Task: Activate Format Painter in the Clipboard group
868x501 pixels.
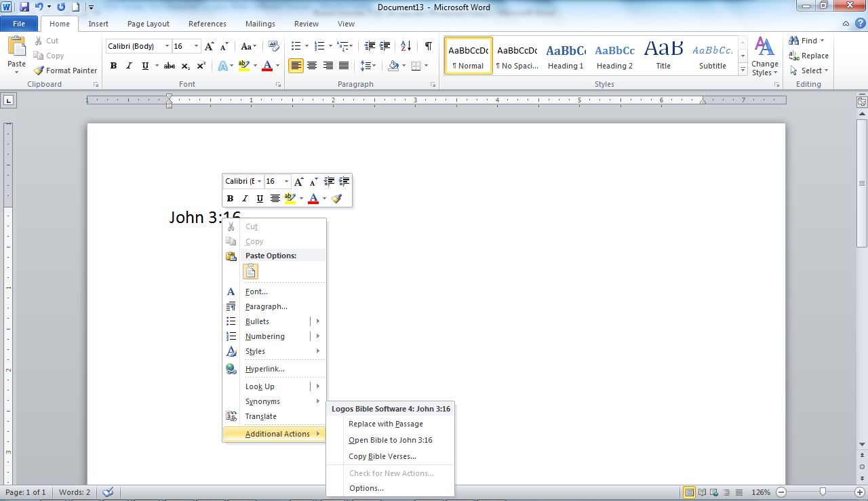Action: click(x=66, y=71)
